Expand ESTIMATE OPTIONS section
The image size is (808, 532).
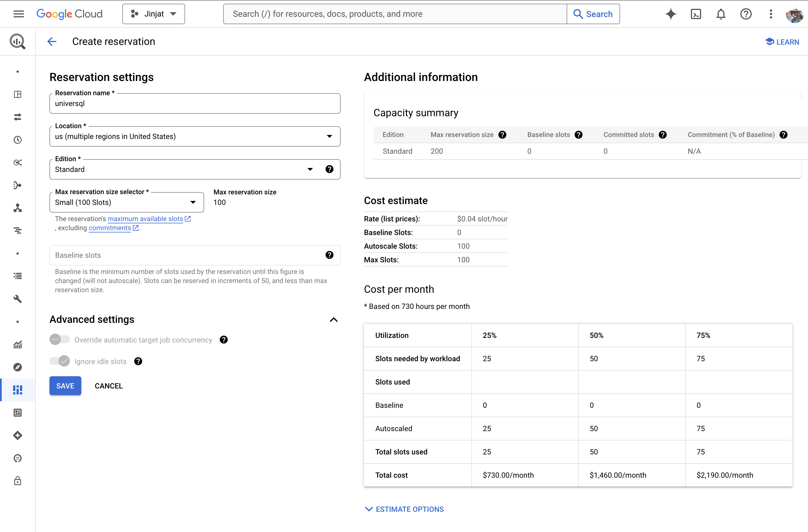coord(404,509)
